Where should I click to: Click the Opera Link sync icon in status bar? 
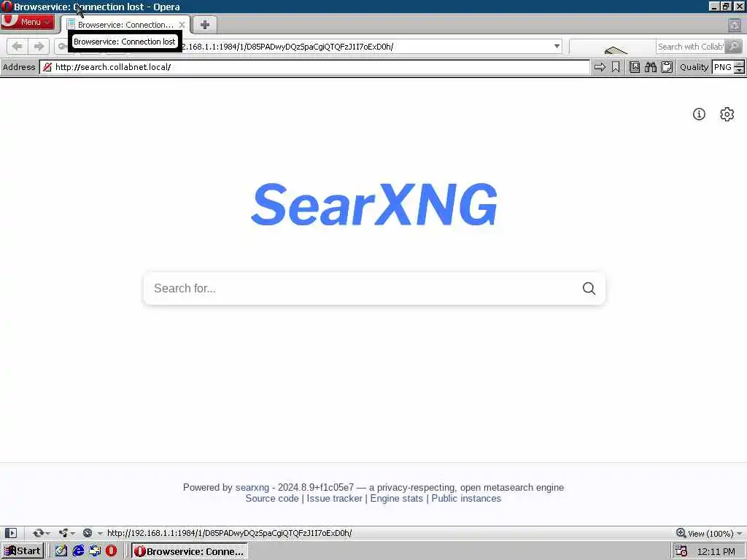click(38, 533)
